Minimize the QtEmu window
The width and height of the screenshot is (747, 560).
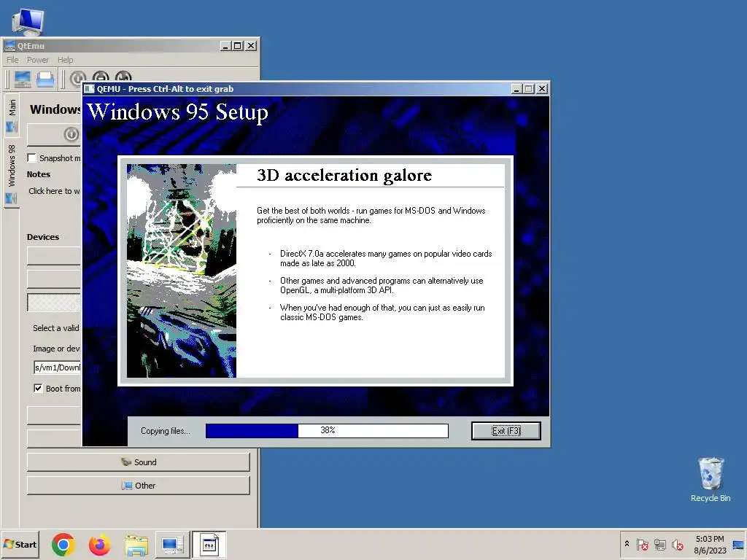click(226, 46)
